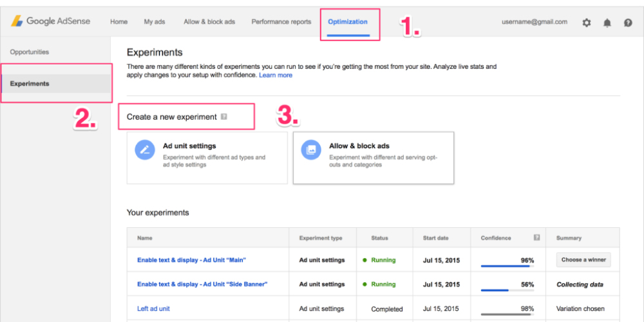Select Experiments in the sidebar
Viewport: 644px width, 322px height.
30,84
